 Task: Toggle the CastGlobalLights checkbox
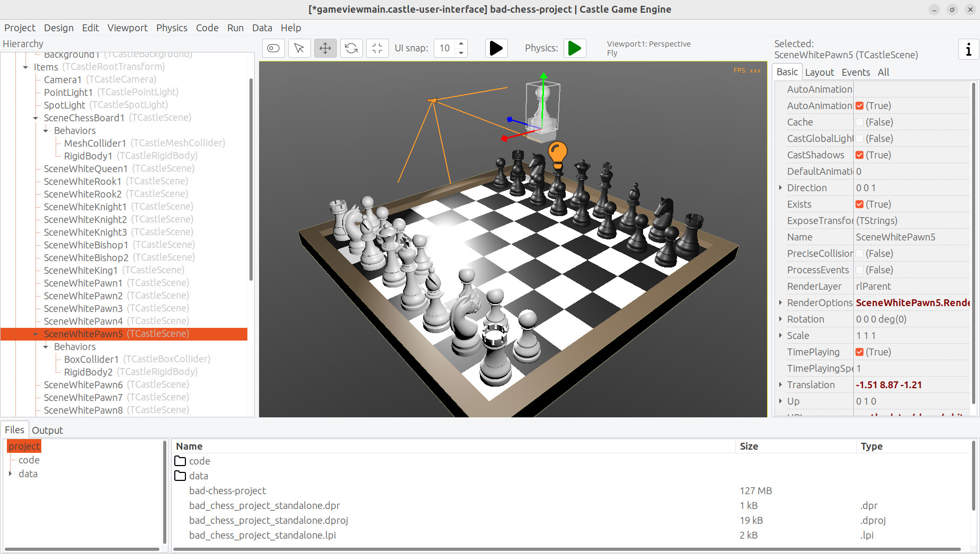[x=859, y=139]
